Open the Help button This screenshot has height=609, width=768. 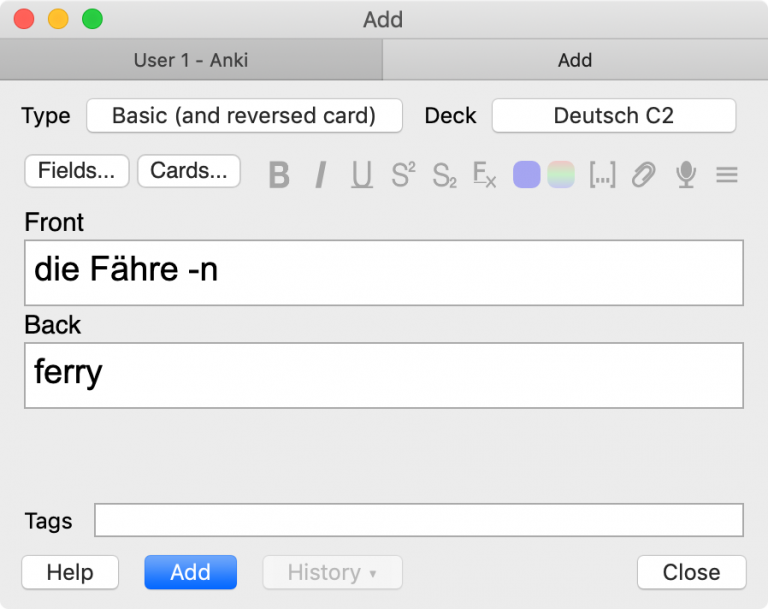pos(70,572)
